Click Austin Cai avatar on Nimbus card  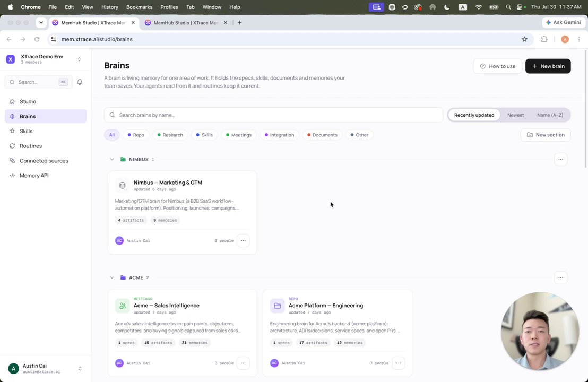(x=119, y=241)
